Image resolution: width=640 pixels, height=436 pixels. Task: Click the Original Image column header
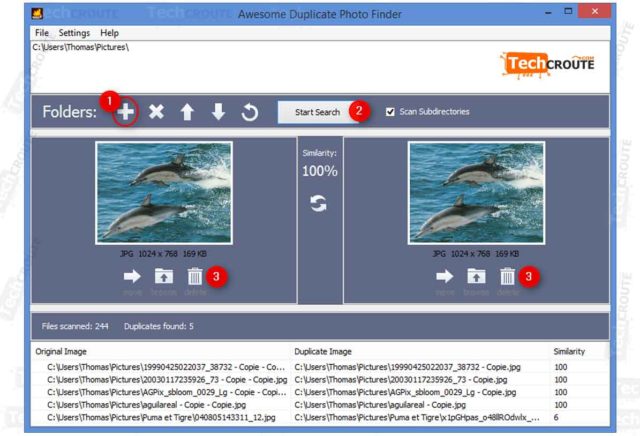pyautogui.click(x=61, y=351)
